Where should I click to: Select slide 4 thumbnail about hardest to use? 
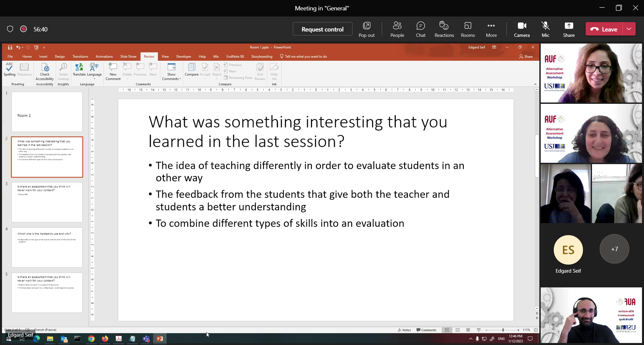[x=47, y=248]
